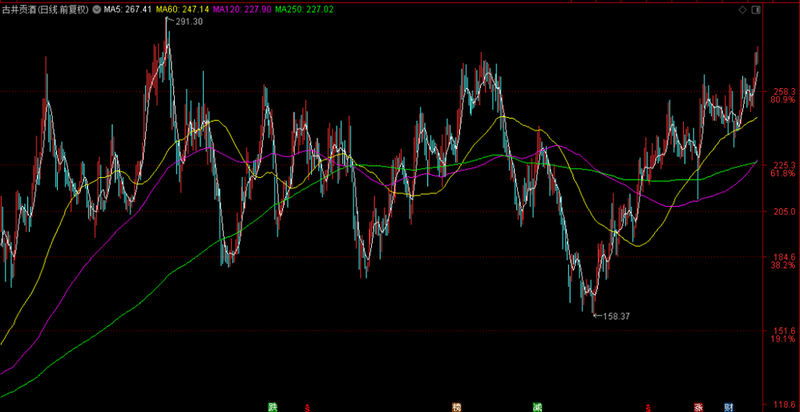Click the 80.9% retracement level label
This screenshot has width=800, height=412.
782,100
